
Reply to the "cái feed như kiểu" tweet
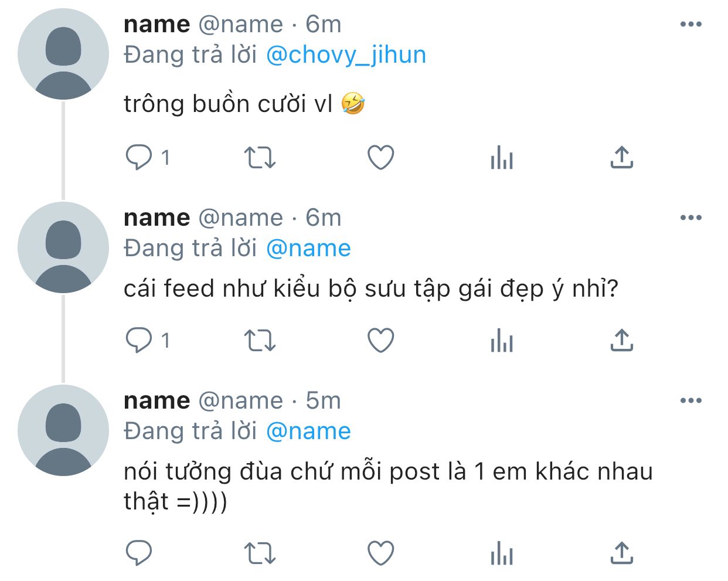(139, 340)
